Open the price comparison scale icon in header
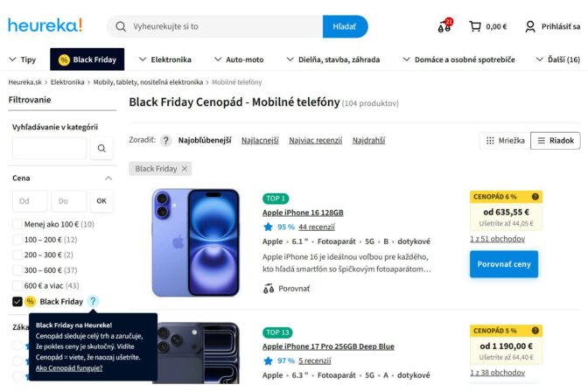Screen dimensions: 588x392 (445, 26)
